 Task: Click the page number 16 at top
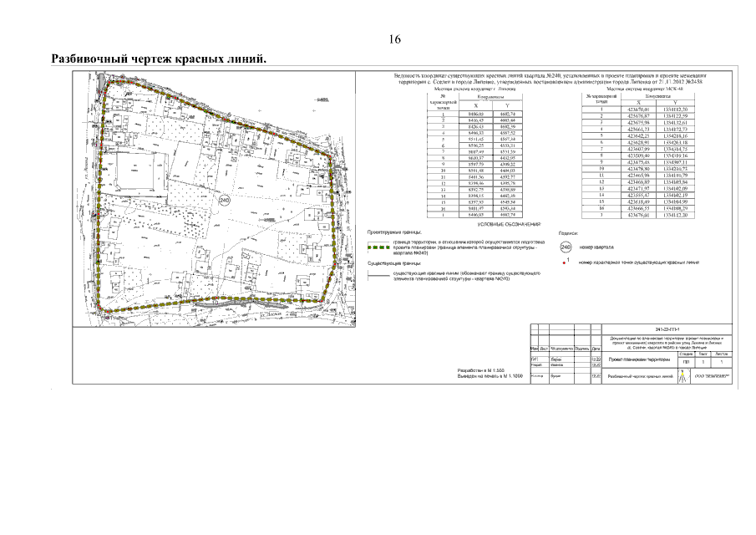[x=395, y=40]
